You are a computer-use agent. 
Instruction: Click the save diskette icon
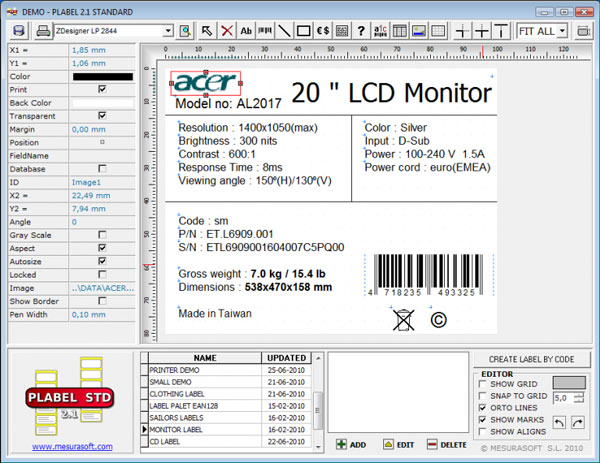click(x=19, y=31)
